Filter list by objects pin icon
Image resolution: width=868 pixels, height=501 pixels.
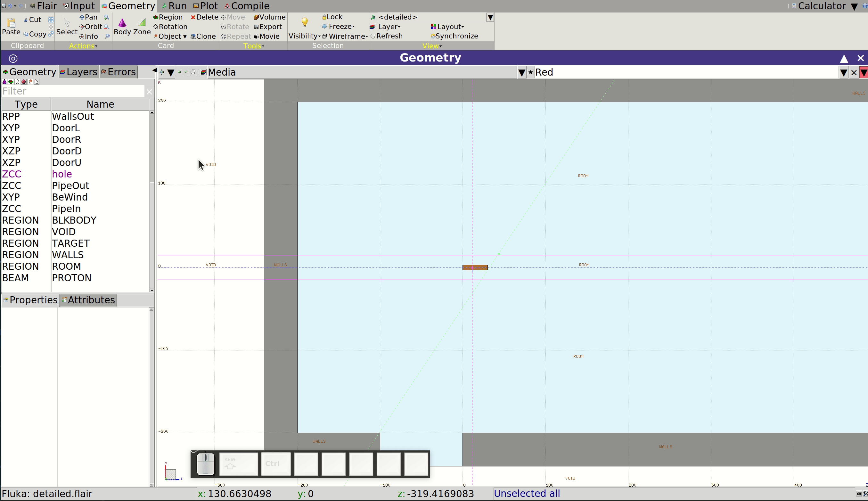coord(30,82)
